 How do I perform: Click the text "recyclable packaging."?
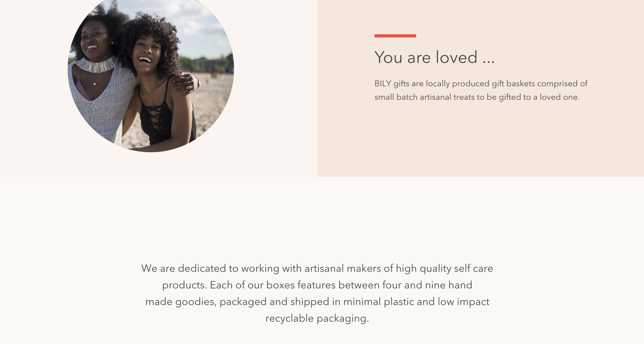pos(317,318)
